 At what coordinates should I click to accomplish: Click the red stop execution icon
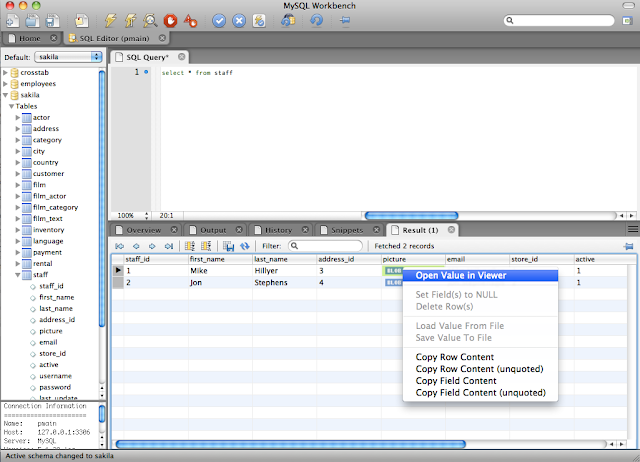click(x=170, y=19)
